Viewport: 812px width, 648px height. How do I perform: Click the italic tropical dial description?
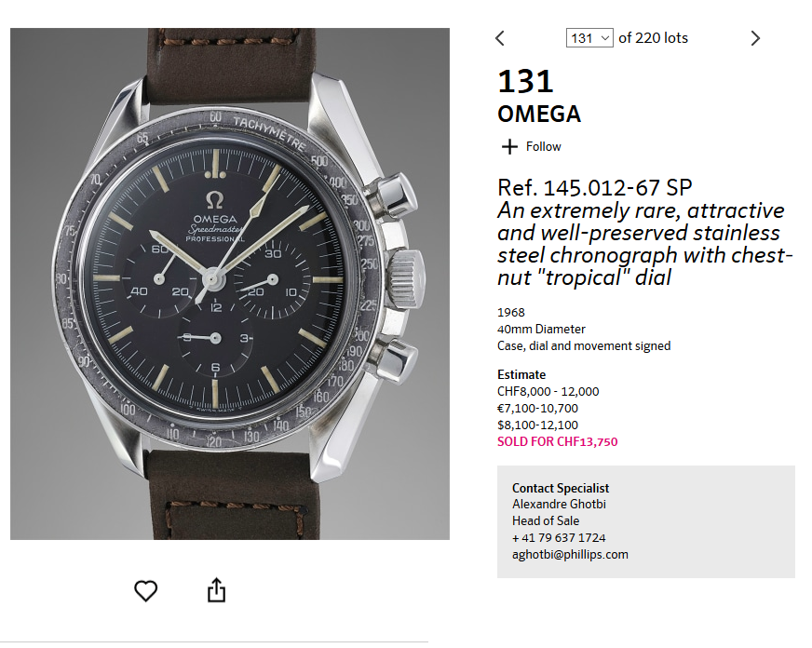click(x=644, y=244)
